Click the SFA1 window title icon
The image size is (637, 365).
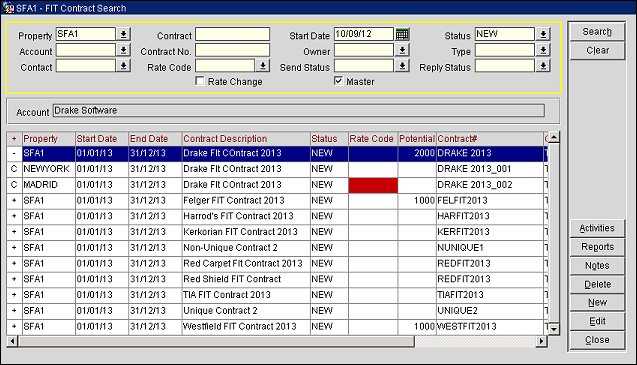(8, 8)
